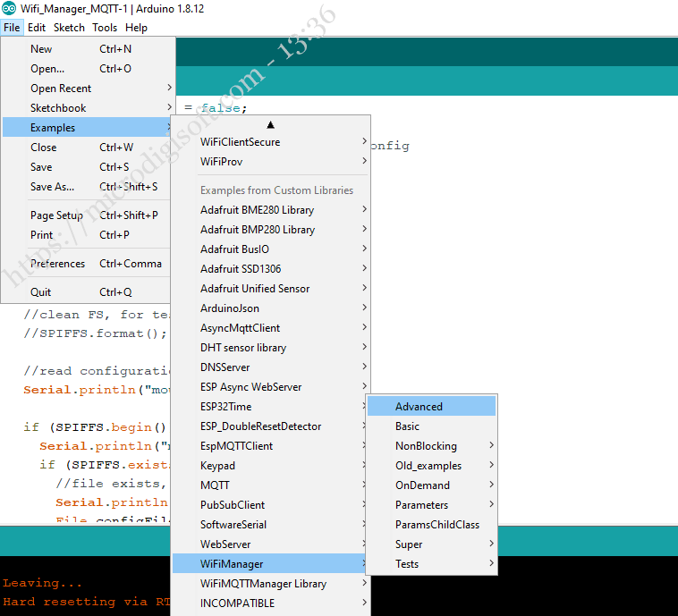Open ESP Async WebServer examples
This screenshot has height=616, width=678.
click(271, 387)
